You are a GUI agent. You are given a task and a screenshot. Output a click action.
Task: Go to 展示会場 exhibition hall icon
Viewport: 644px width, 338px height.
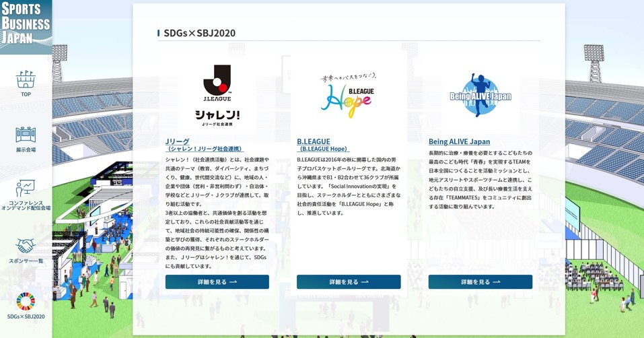coord(26,135)
